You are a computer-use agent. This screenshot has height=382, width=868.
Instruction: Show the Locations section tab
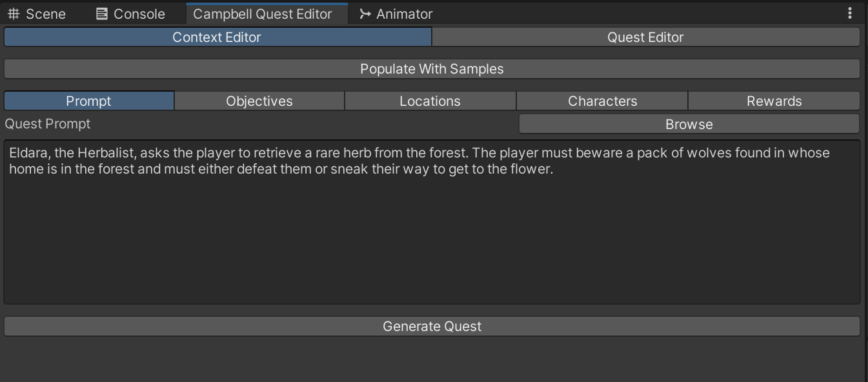pos(430,101)
